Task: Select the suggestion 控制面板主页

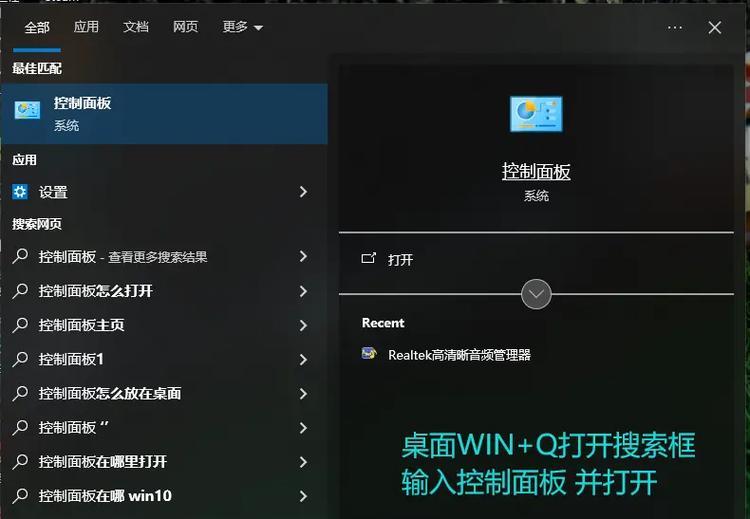Action: click(x=164, y=325)
